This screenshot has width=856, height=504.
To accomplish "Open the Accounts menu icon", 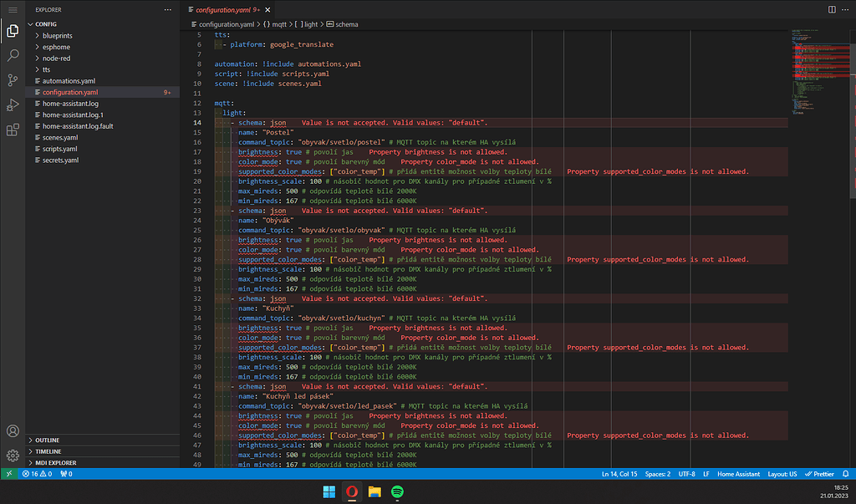I will 13,430.
